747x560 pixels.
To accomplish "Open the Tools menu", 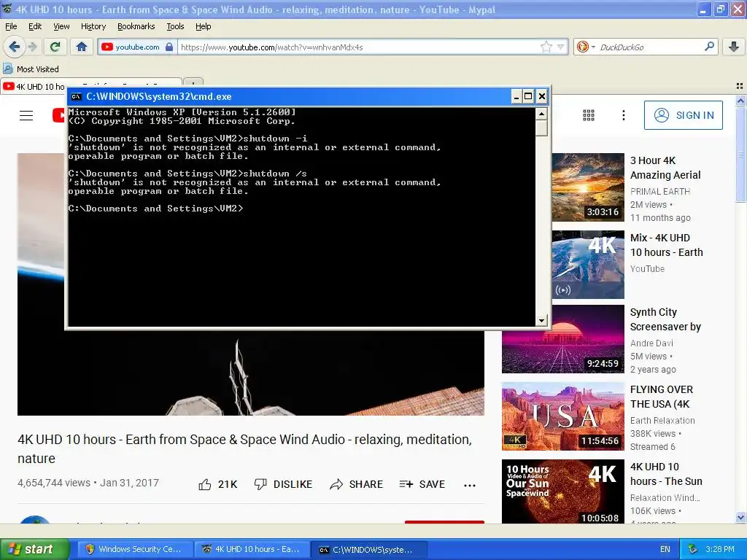I will point(175,26).
